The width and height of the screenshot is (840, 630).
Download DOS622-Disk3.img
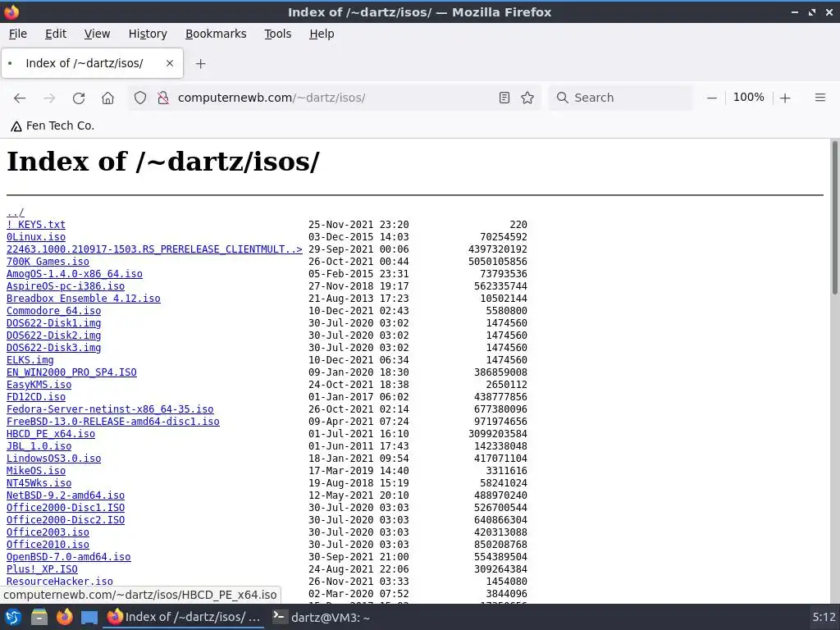53,348
